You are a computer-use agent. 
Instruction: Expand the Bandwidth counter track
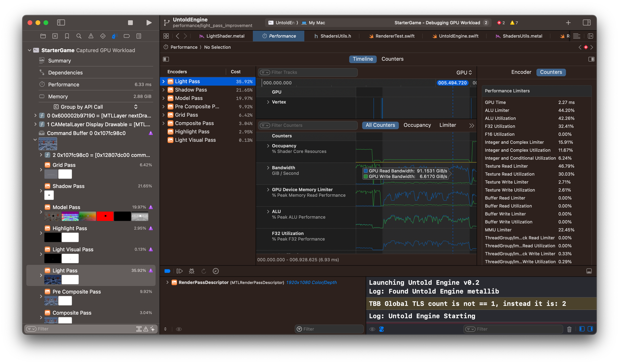click(268, 168)
